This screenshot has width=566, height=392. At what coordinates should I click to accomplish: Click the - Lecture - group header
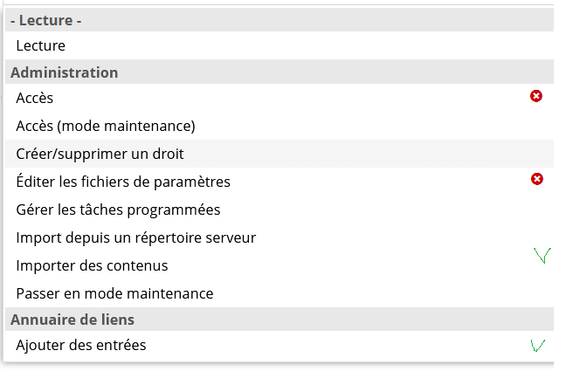tap(280, 20)
